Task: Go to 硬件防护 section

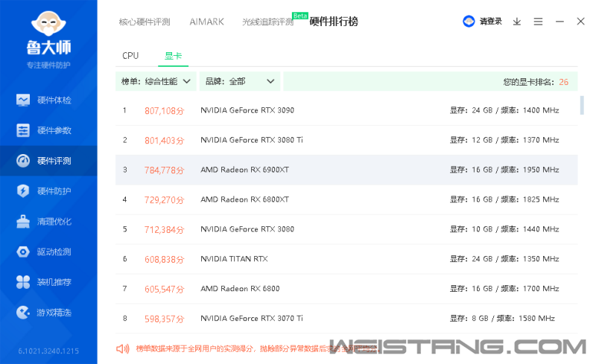Action: click(x=48, y=191)
